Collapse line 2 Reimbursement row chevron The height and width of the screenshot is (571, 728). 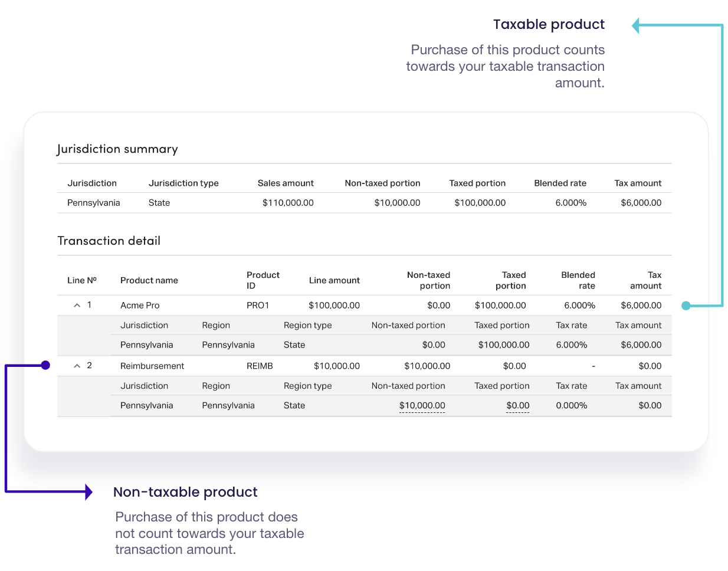pos(77,366)
